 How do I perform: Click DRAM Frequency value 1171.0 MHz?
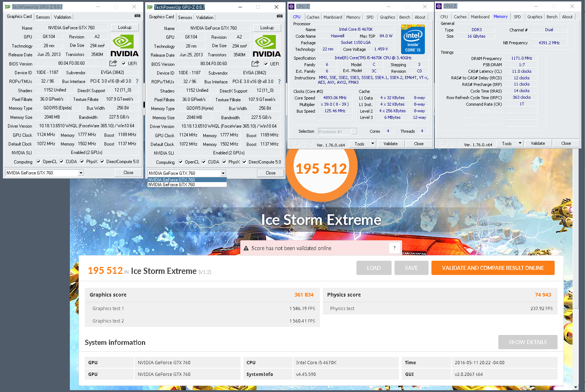pos(522,58)
